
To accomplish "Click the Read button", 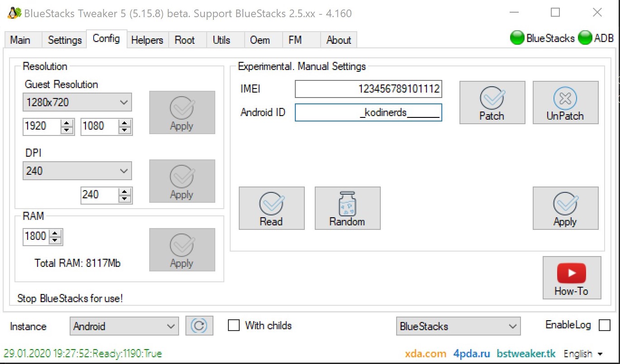I will click(x=271, y=208).
